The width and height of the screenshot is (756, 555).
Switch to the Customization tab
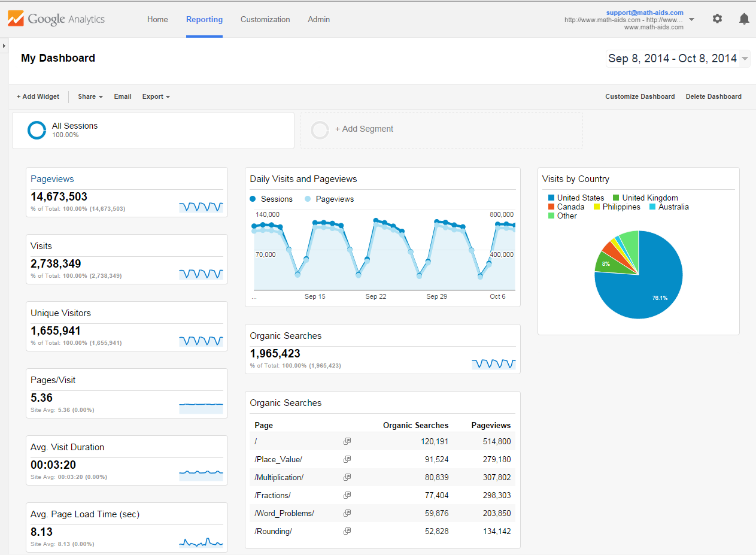(x=265, y=19)
